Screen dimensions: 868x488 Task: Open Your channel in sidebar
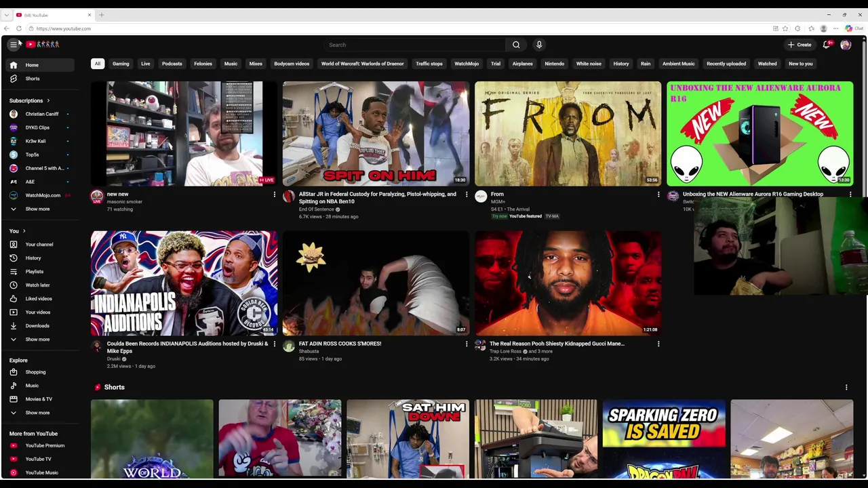point(41,245)
